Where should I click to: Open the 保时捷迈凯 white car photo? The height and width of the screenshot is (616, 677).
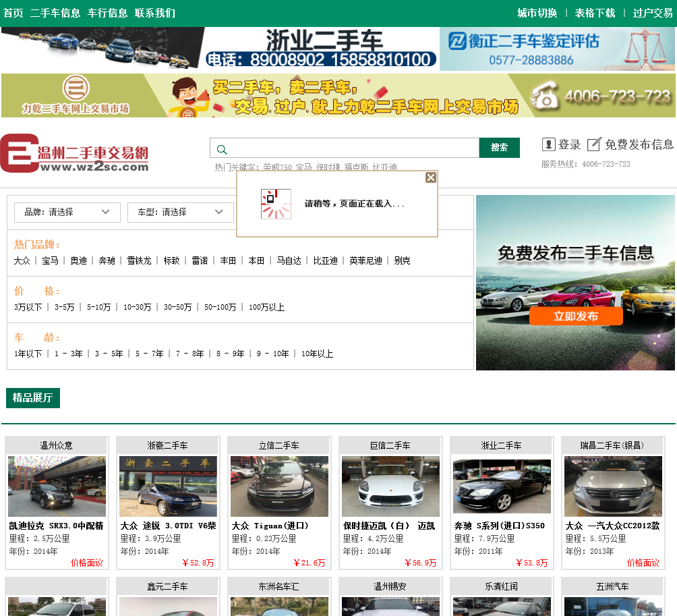390,486
